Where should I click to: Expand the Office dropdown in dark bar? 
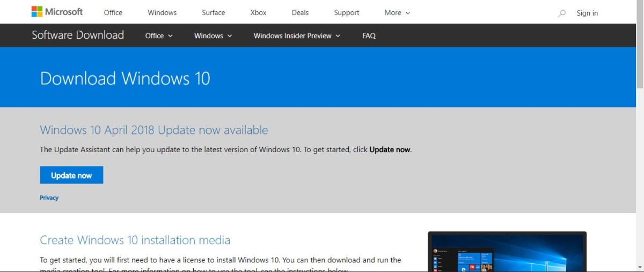point(159,35)
